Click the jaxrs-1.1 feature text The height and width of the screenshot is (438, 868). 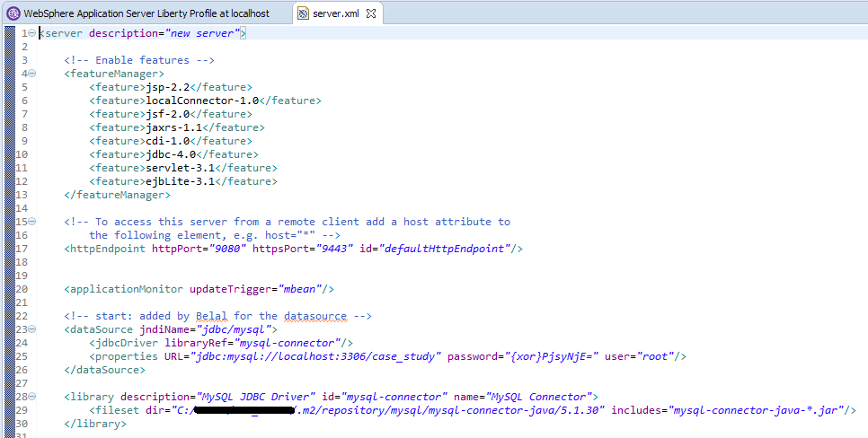tap(173, 127)
